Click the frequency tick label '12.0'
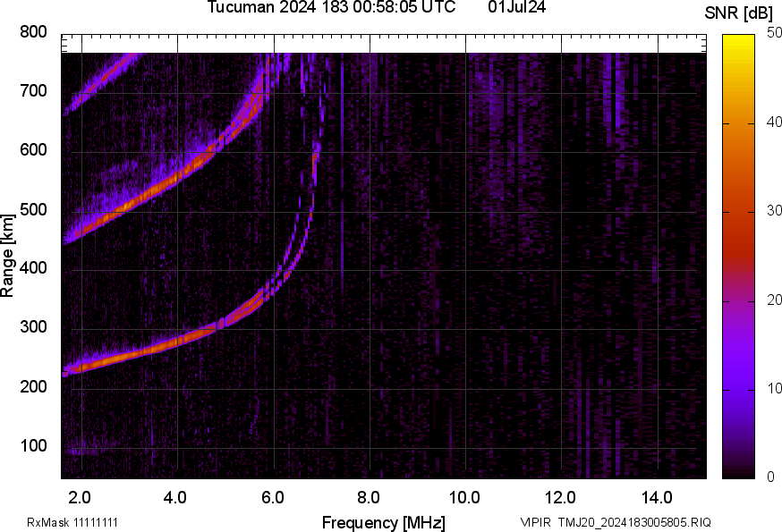Screen dimensions: 782x532 (x=561, y=498)
